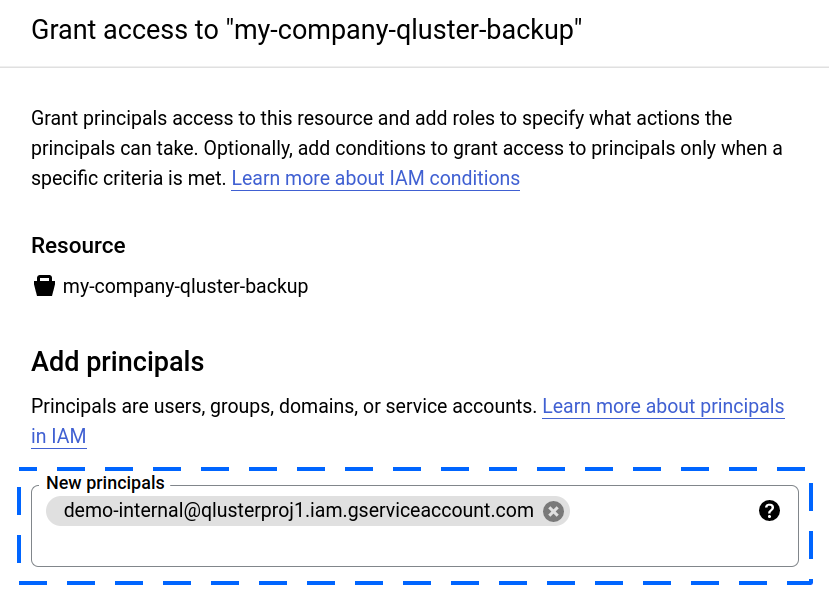
Task: Open help for New principals field
Action: 769,511
